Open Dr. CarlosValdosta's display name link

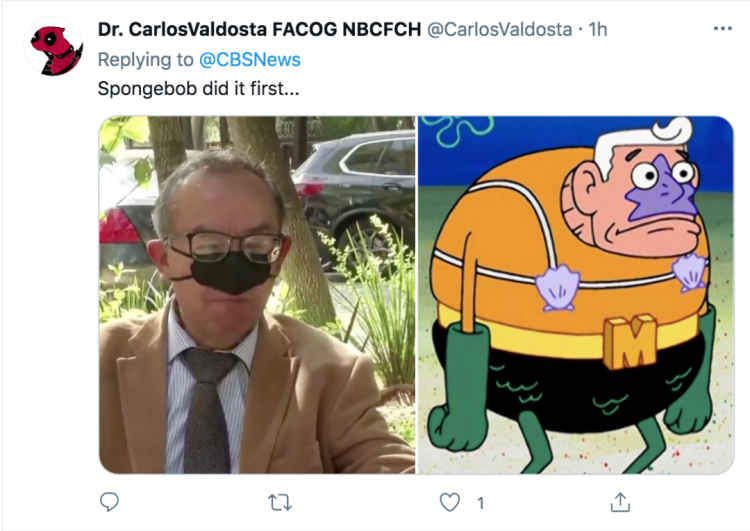(x=259, y=30)
